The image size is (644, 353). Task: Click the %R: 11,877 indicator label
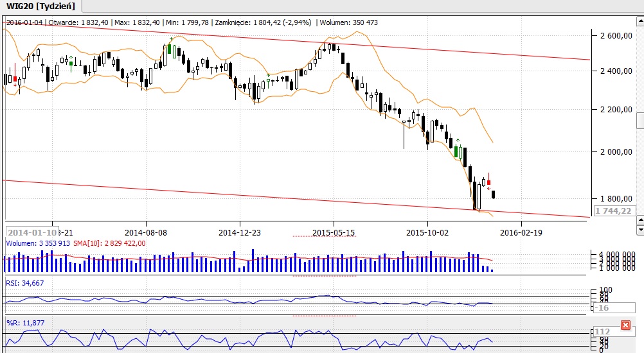click(x=24, y=323)
